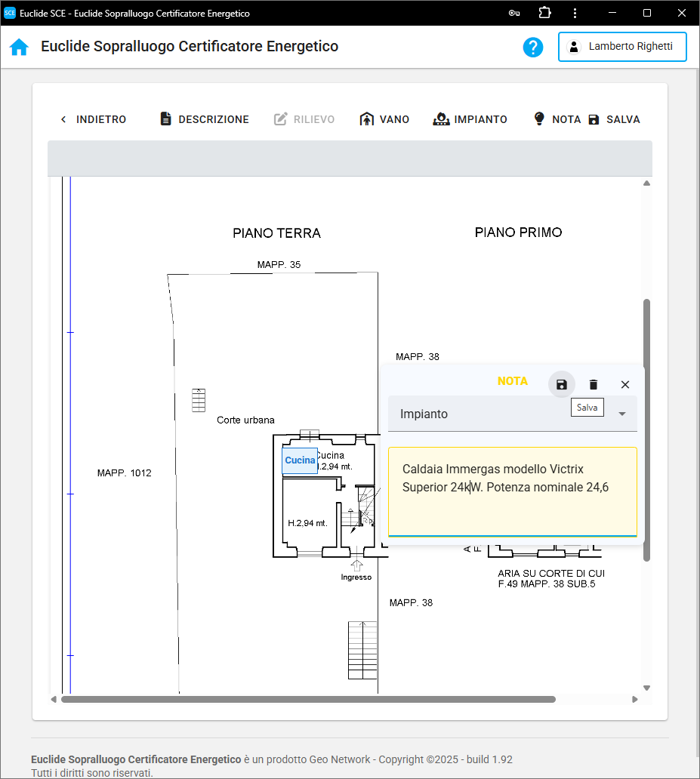Click the password key icon in title bar
The width and height of the screenshot is (700, 779).
514,13
